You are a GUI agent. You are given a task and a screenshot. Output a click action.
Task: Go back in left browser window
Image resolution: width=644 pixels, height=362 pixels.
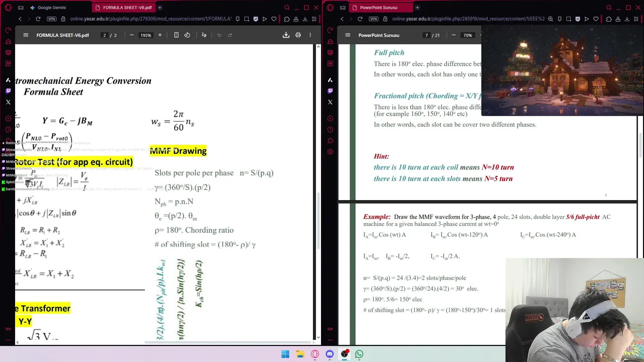pos(20,19)
